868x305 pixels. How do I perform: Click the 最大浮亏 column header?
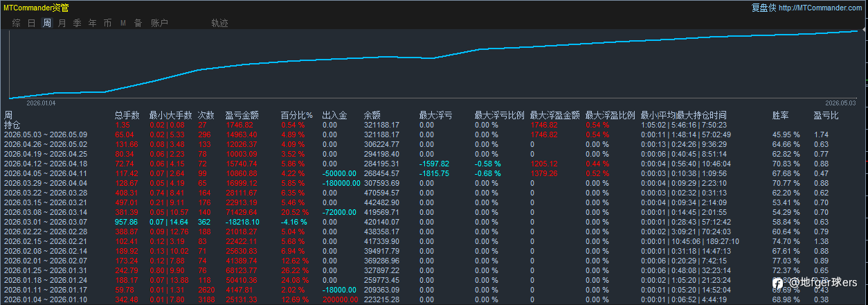[x=436, y=116]
